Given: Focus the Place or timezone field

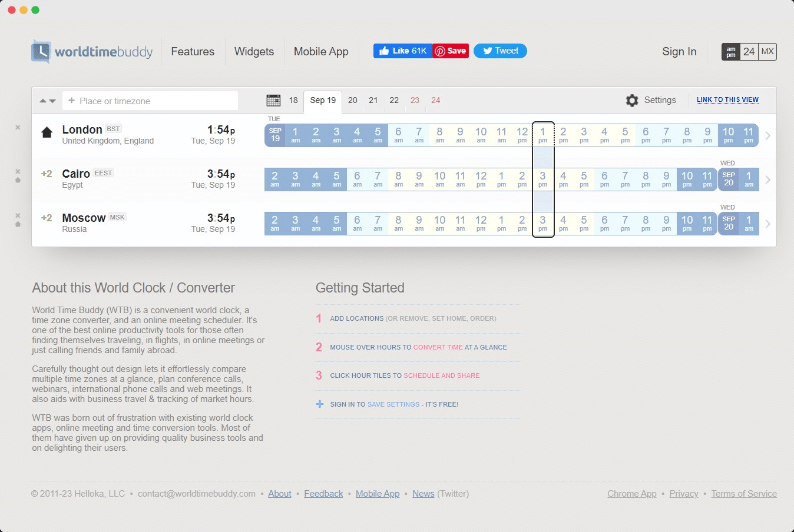Looking at the screenshot, I should (x=150, y=101).
